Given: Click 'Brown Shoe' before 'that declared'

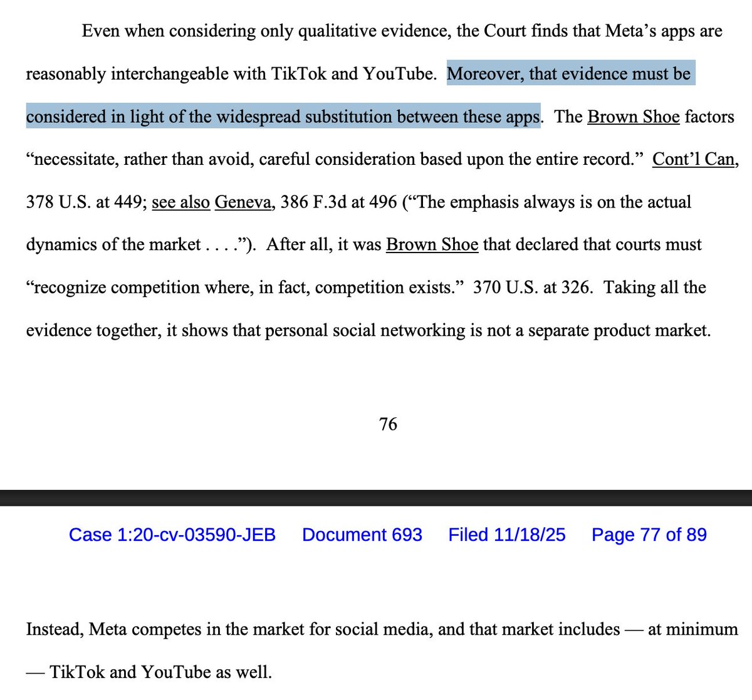Looking at the screenshot, I should pyautogui.click(x=432, y=244).
